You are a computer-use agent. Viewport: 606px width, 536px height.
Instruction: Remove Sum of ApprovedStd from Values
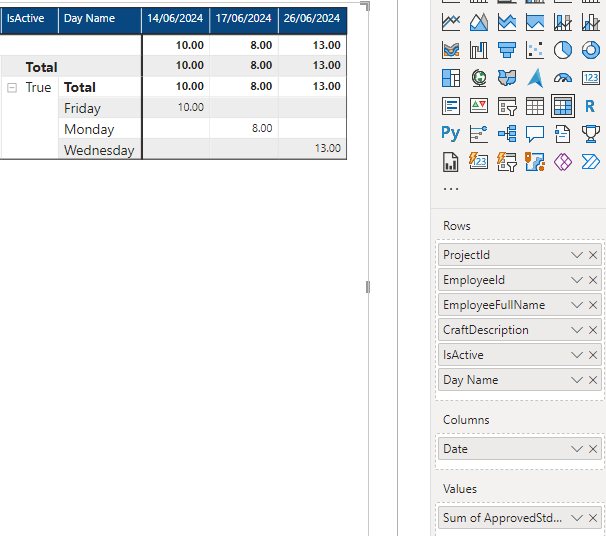593,518
